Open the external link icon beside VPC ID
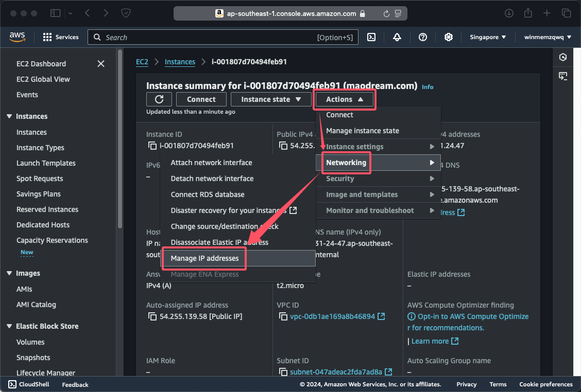 (381, 316)
